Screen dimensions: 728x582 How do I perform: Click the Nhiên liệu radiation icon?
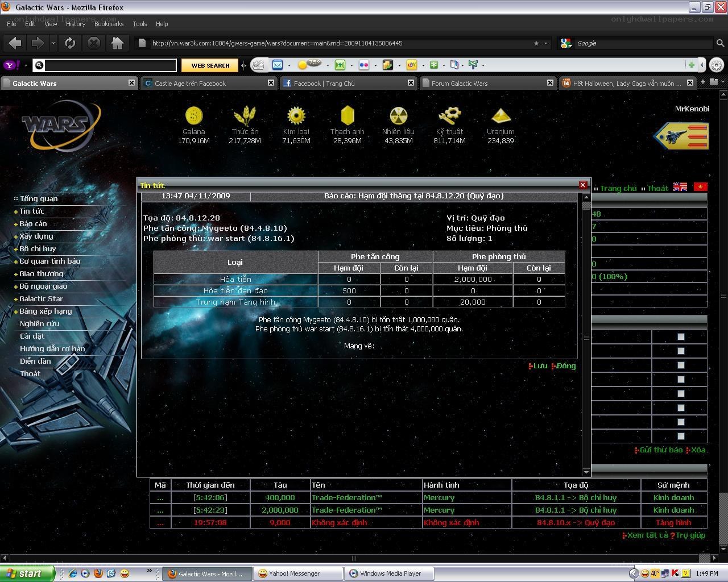398,116
